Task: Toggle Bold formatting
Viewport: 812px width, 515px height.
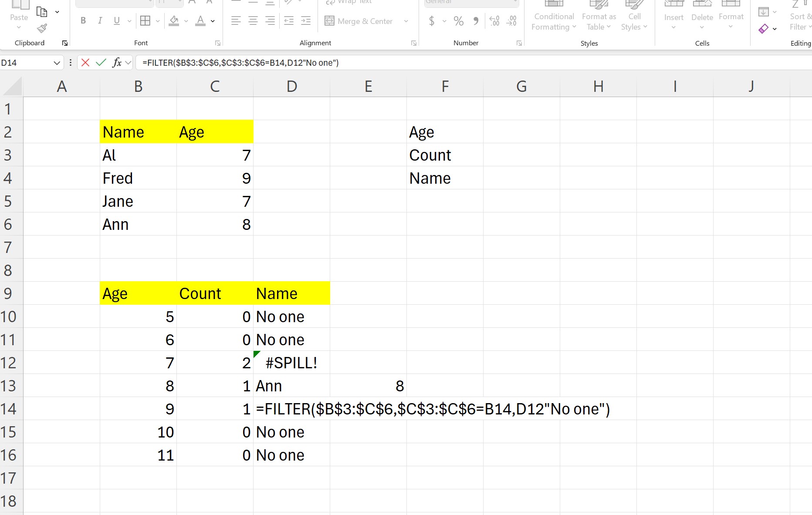Action: coord(83,20)
